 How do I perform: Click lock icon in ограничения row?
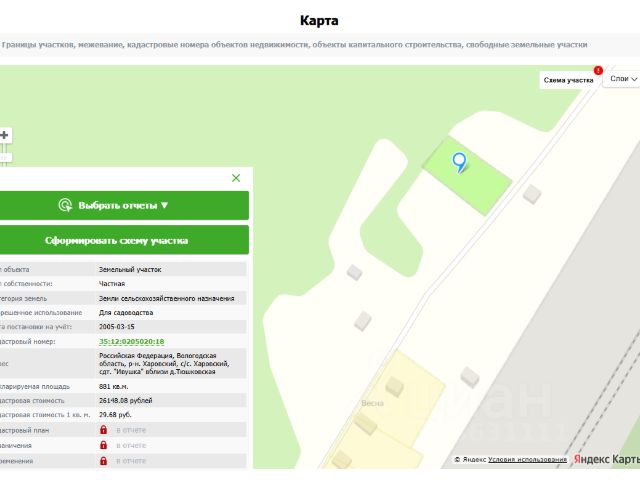(x=104, y=445)
